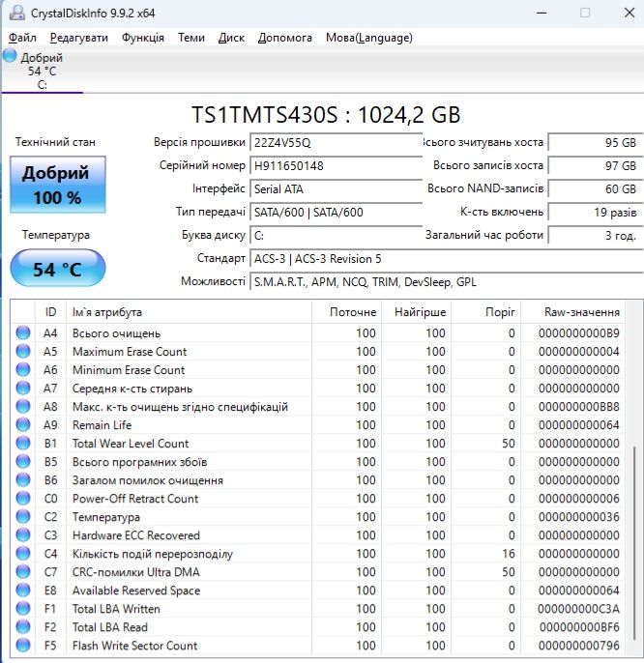644x663 pixels.
Task: Click the CrystalDiskInfo app icon in the title bar
Action: (17, 13)
